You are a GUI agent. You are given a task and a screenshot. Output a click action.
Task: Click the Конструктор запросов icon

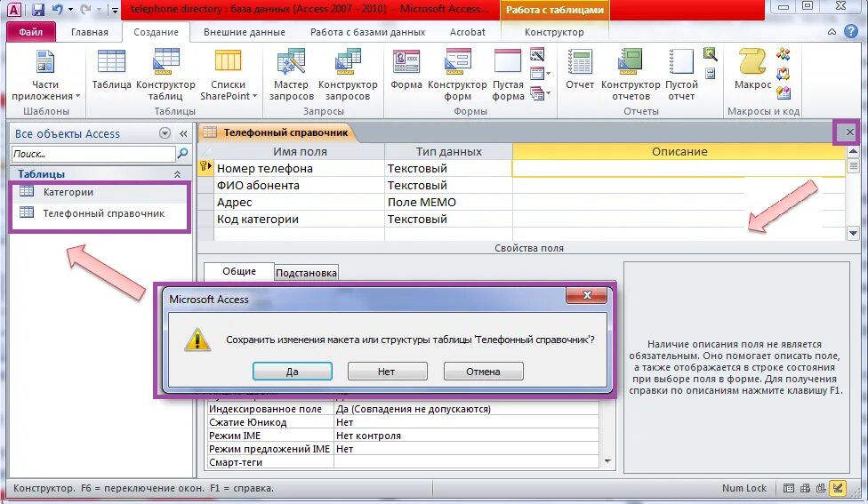pyautogui.click(x=348, y=76)
